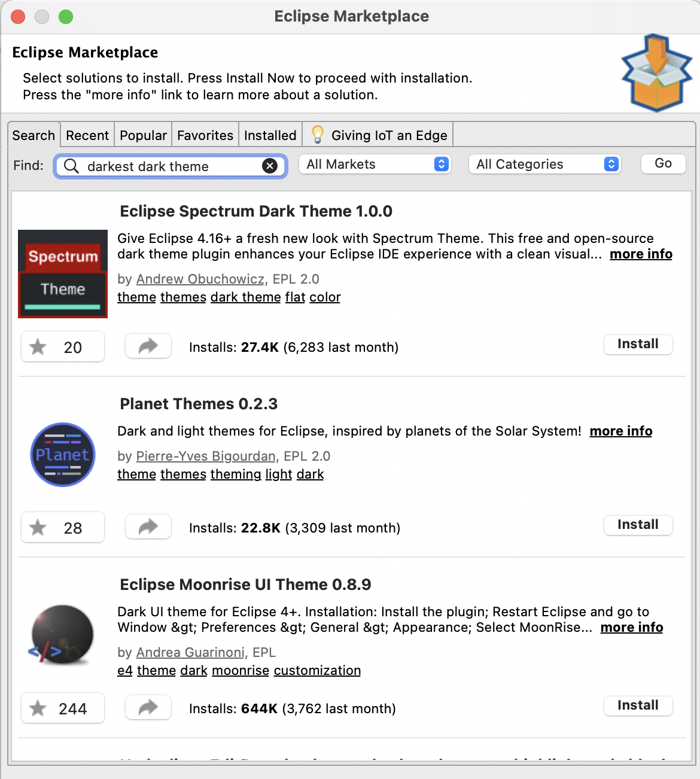Open the Giving IoT an Edge tab
Screen dimensions: 700x779
point(378,135)
